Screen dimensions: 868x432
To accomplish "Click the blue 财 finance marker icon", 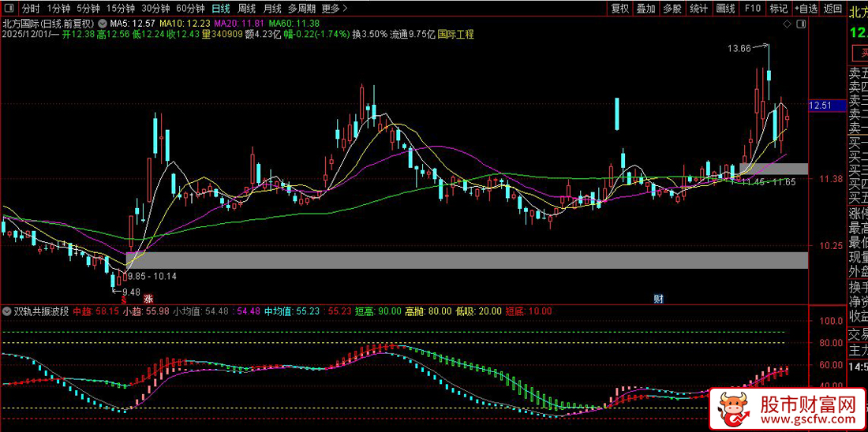I will click(x=658, y=300).
